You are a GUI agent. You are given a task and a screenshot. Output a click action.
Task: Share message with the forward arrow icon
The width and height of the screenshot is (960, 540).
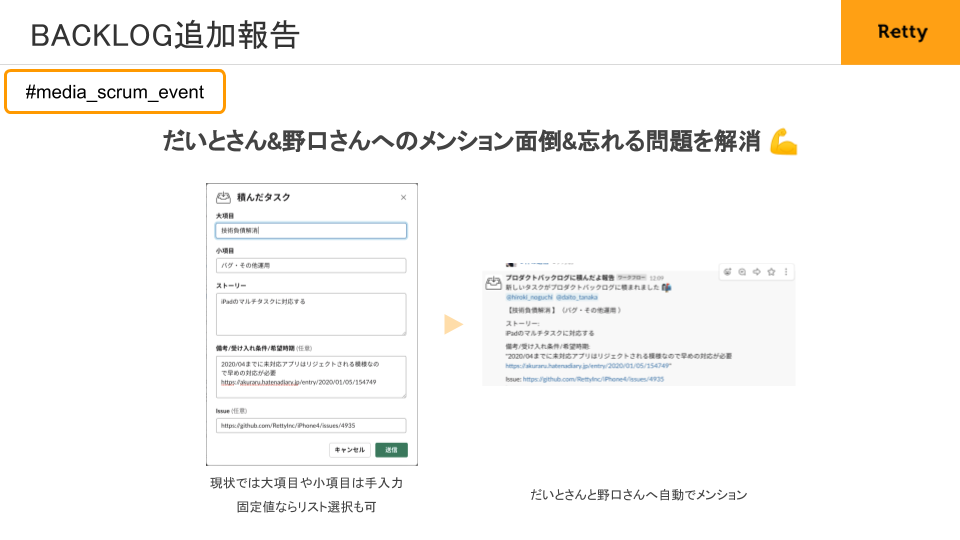pos(757,272)
